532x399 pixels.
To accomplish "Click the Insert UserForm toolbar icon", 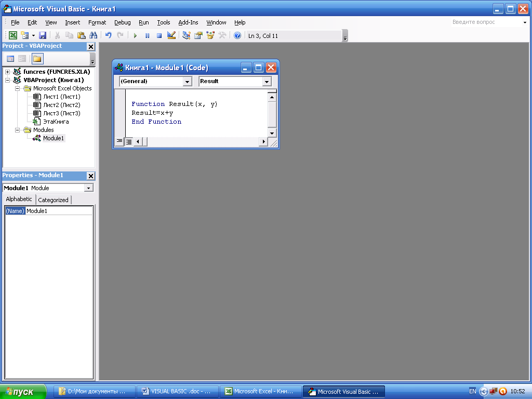I will coord(25,35).
